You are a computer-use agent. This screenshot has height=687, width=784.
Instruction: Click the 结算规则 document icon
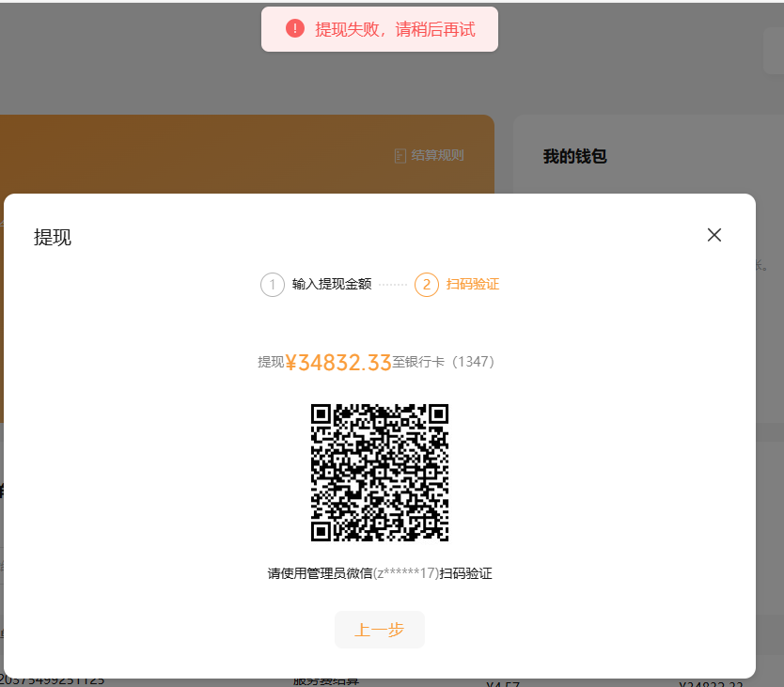point(400,156)
